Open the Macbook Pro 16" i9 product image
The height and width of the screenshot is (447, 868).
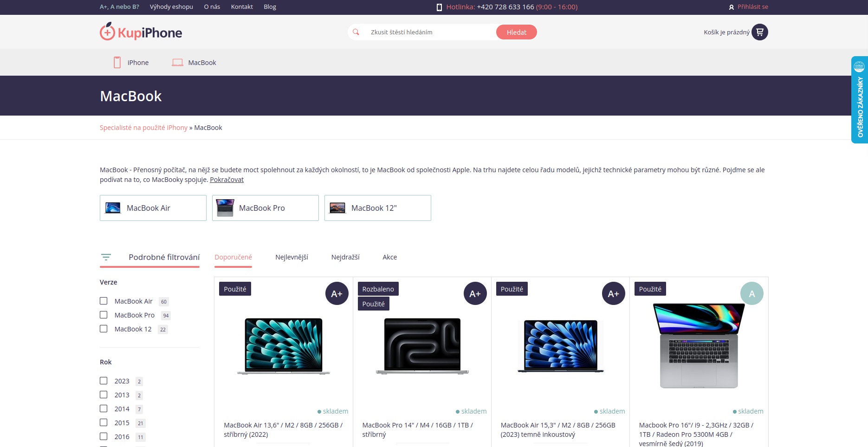coord(699,346)
